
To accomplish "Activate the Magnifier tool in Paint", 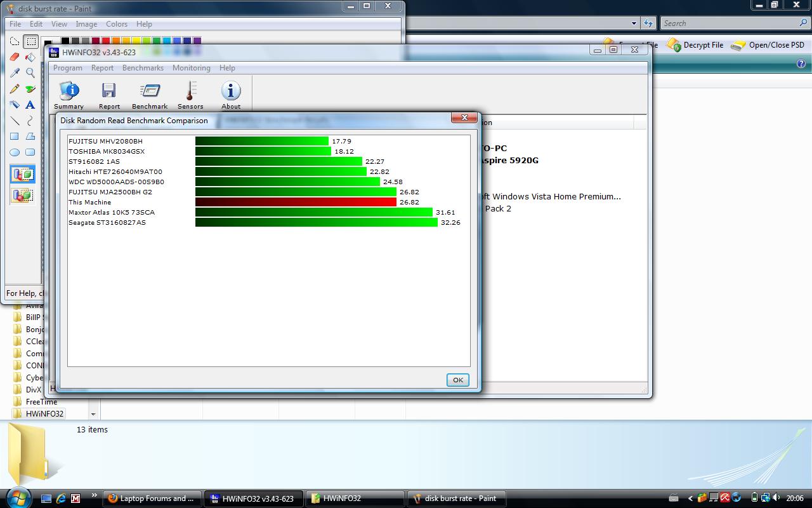I will [x=30, y=73].
